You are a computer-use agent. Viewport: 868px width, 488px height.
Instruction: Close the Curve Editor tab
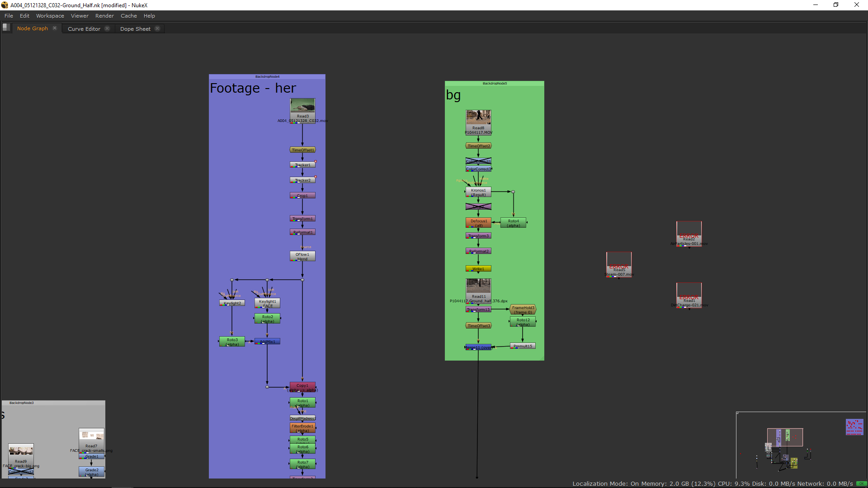click(x=107, y=28)
